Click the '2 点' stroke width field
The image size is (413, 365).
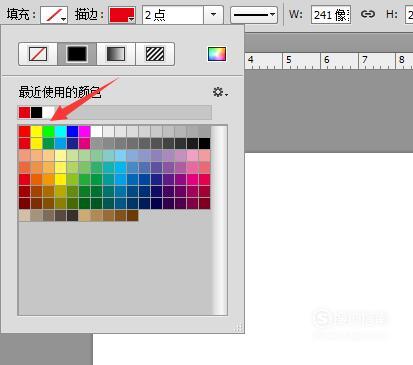(x=173, y=15)
